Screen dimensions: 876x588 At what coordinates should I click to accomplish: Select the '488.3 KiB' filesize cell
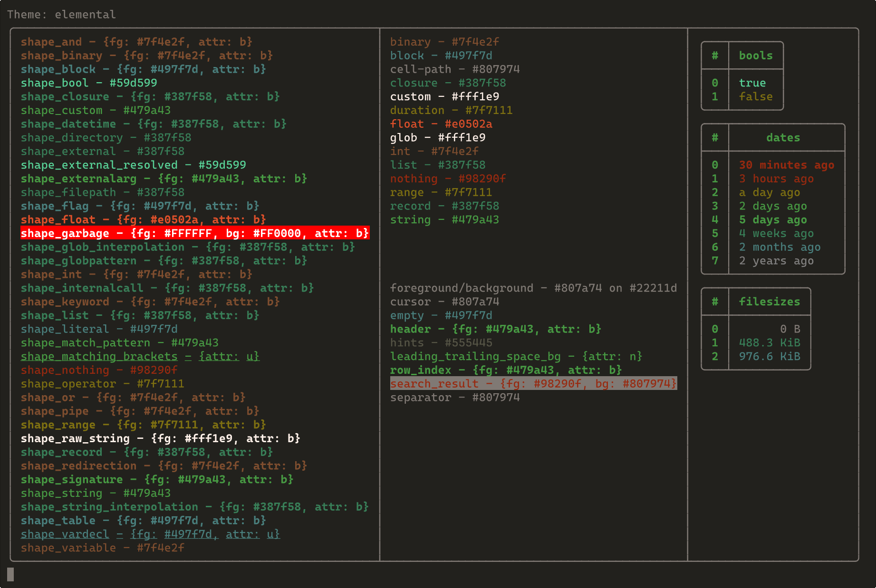click(770, 343)
